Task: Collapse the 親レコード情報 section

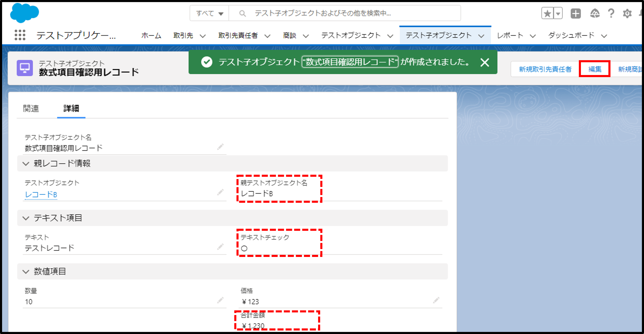Action: tap(26, 164)
